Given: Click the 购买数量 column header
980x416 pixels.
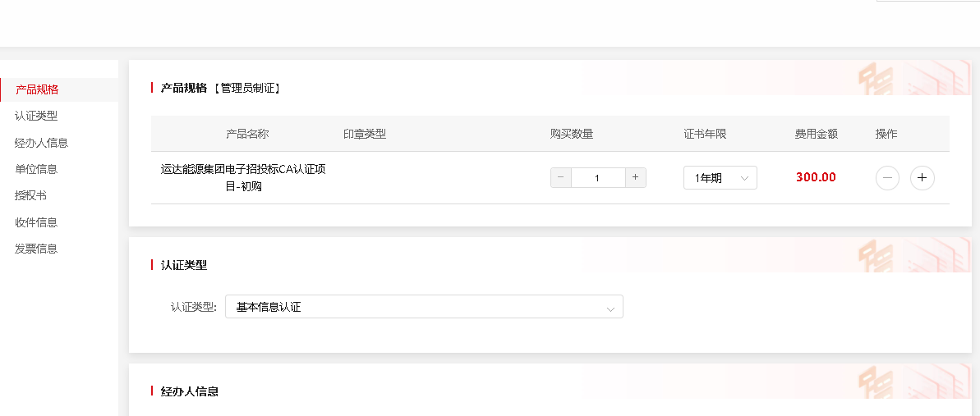Looking at the screenshot, I should (x=572, y=134).
